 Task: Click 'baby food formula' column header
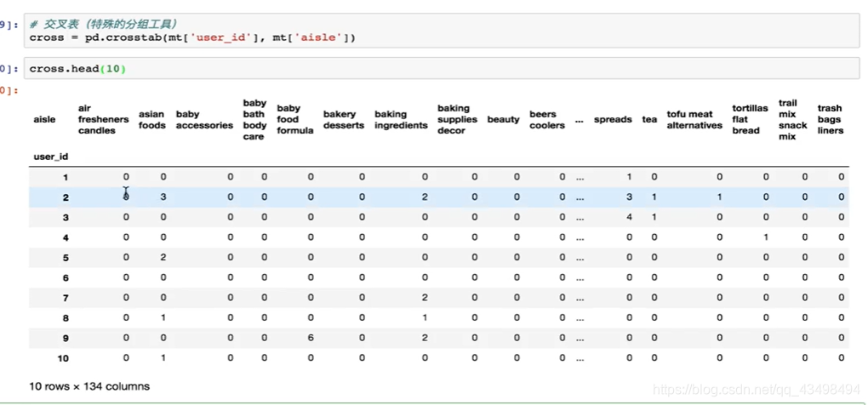tap(295, 119)
